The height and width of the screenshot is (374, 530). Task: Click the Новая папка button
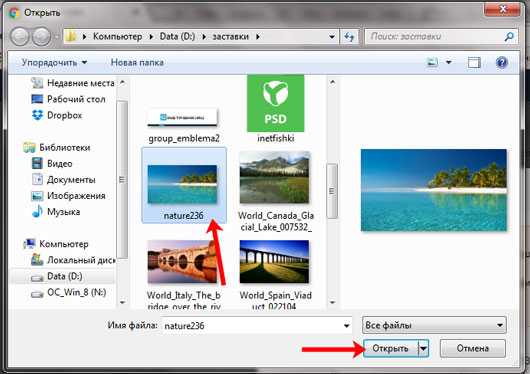137,63
